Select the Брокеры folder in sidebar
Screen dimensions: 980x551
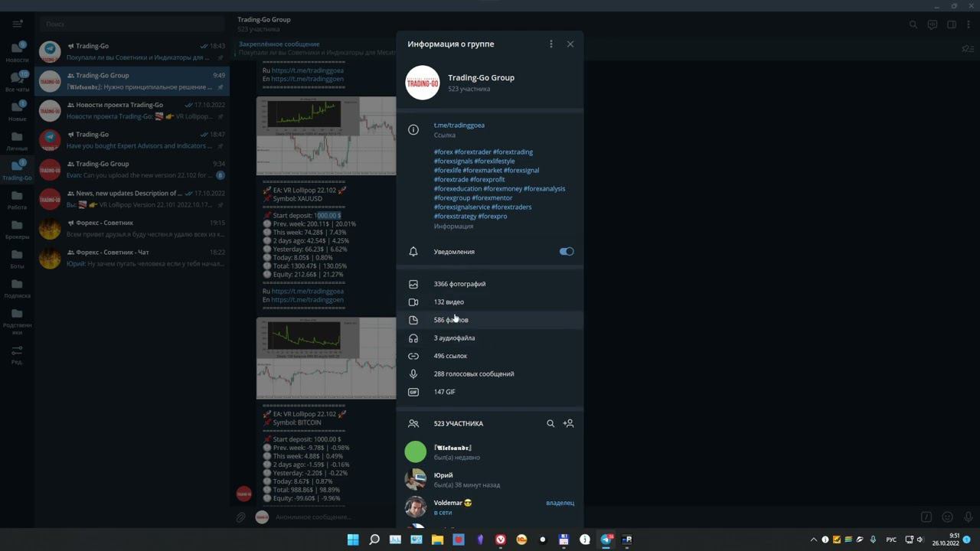coord(17,229)
